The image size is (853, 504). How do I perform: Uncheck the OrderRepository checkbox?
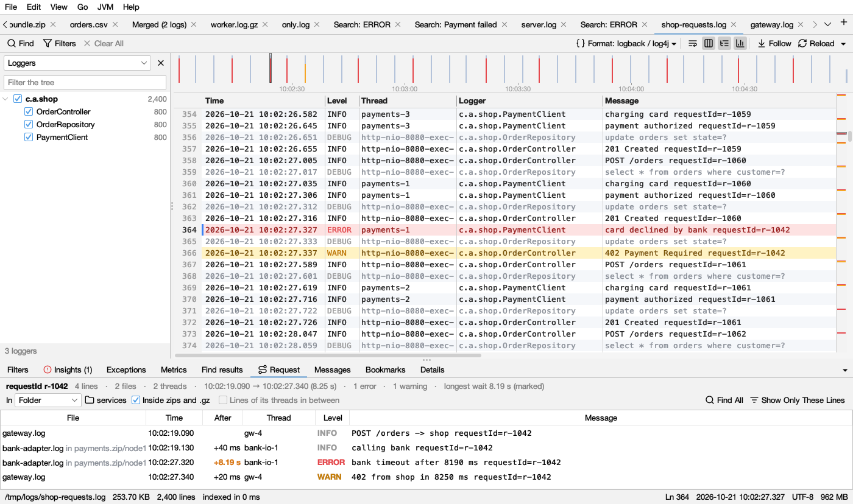click(29, 125)
